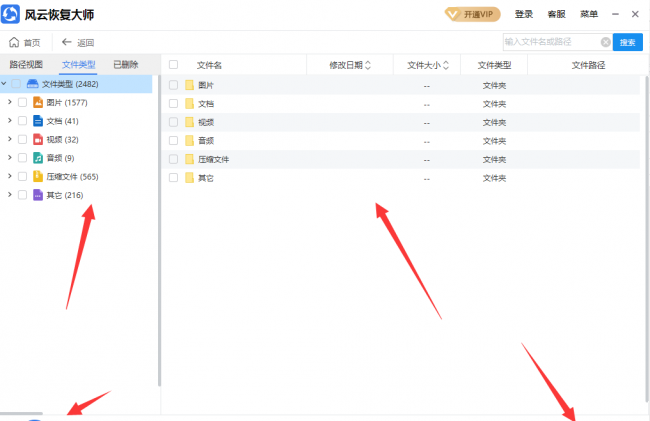650x421 pixels.
Task: Tick the tree checkbox for 压缩文件 (565)
Action: click(22, 176)
